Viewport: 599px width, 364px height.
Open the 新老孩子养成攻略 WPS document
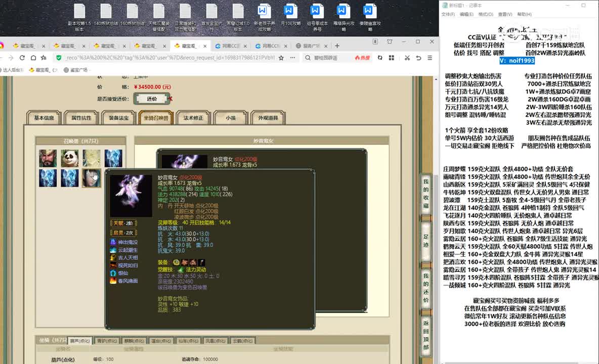coord(265,17)
